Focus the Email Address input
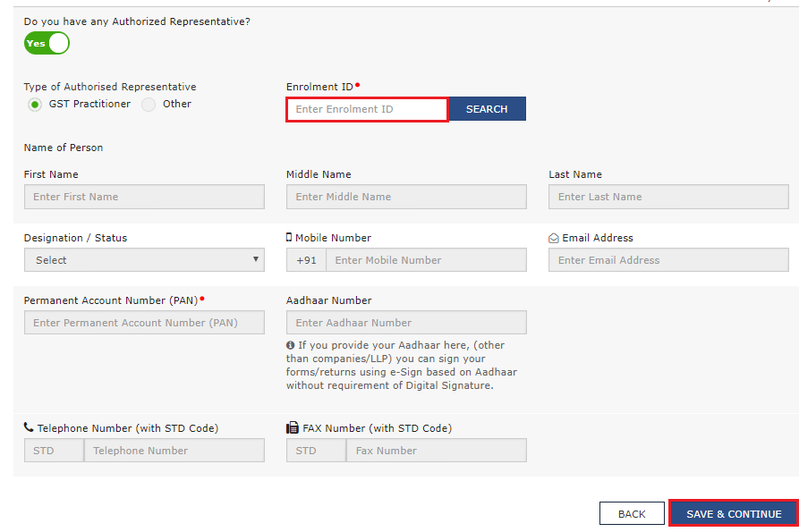Screen dimensions: 799x532 tap(668, 260)
